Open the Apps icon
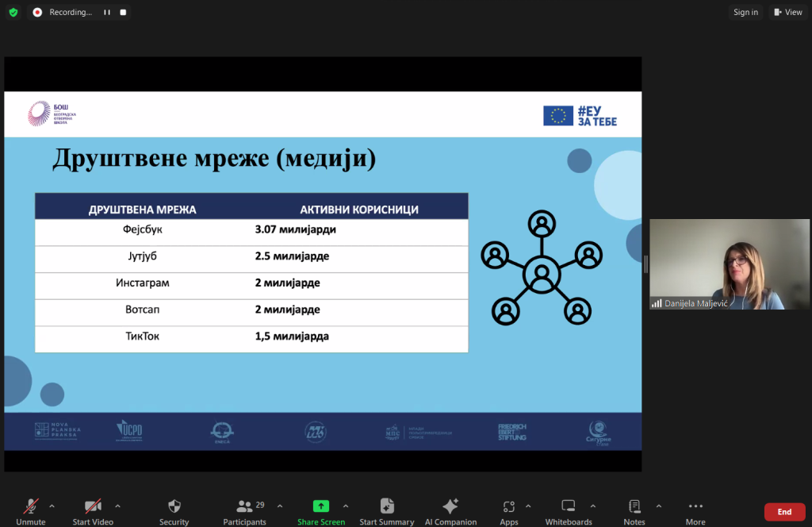The image size is (812, 527). [509, 506]
